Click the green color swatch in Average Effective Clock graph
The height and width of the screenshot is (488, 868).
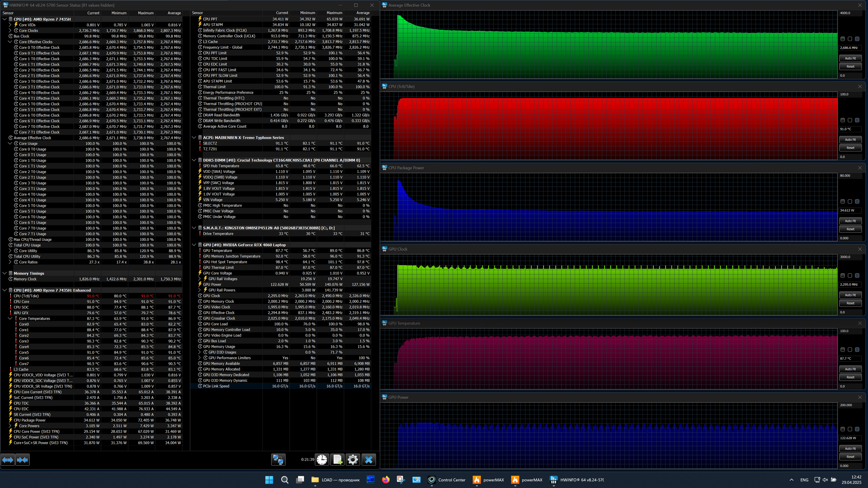click(843, 39)
